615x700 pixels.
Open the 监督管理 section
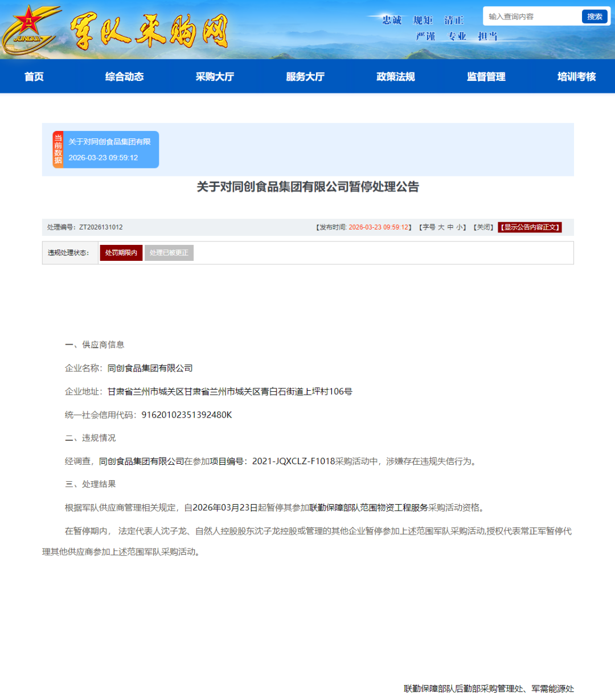pyautogui.click(x=485, y=76)
